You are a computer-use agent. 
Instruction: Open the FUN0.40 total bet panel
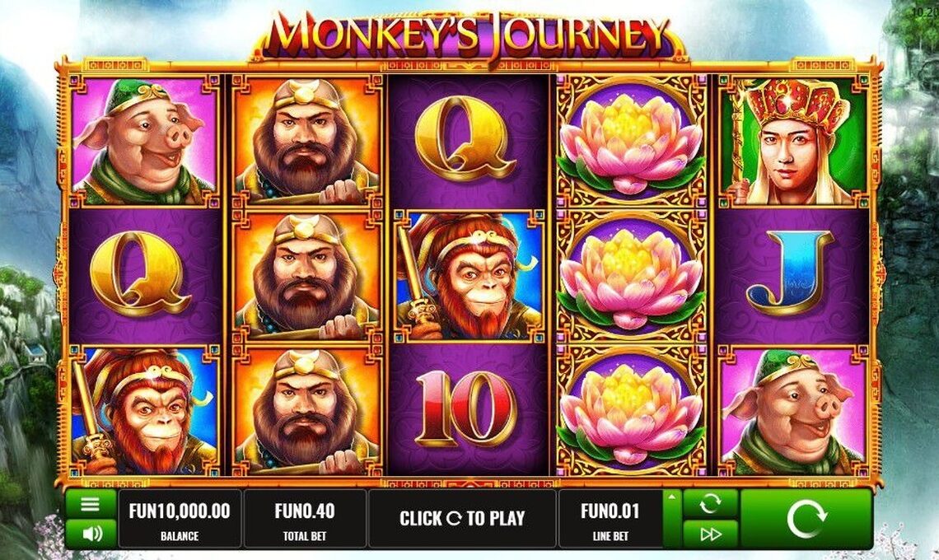pyautogui.click(x=305, y=519)
